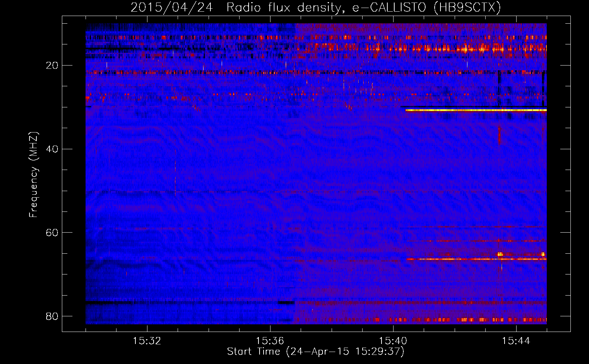Click the 80 frequency tick label
Screen dimensions: 589x364
click(52, 316)
